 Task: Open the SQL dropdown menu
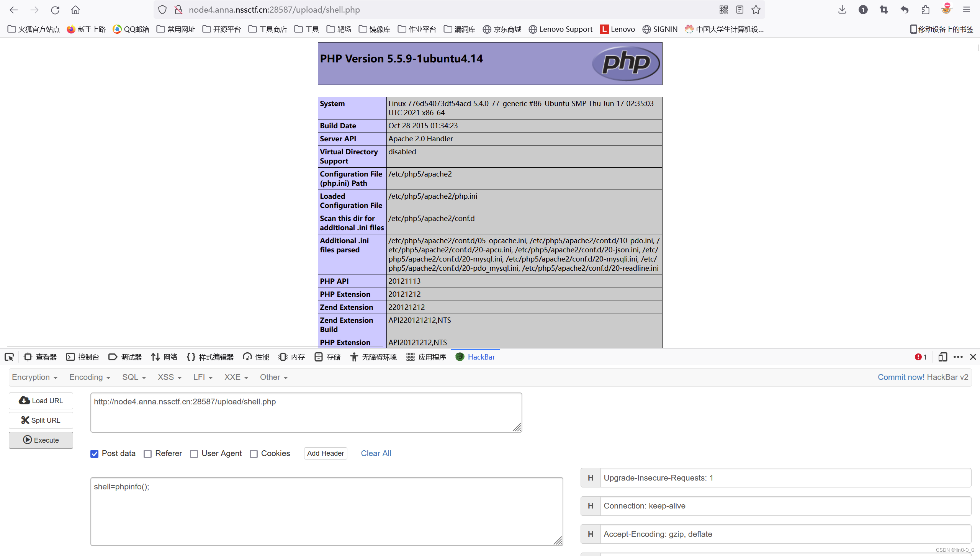[x=134, y=377]
